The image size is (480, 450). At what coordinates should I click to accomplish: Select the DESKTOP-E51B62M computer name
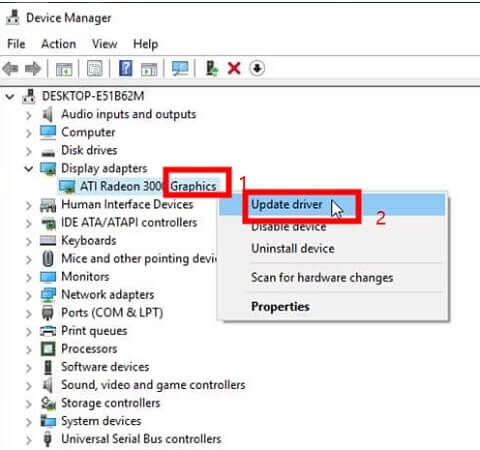tap(93, 96)
